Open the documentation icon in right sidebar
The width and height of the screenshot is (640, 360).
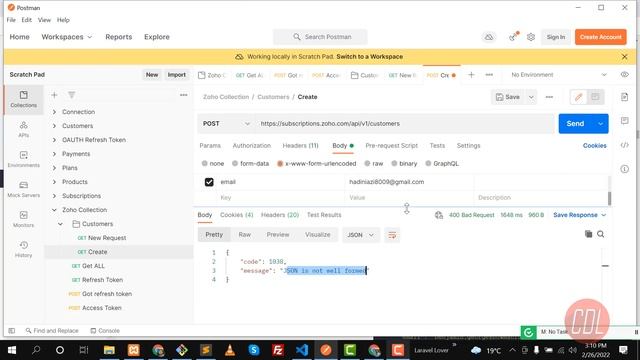[x=624, y=97]
